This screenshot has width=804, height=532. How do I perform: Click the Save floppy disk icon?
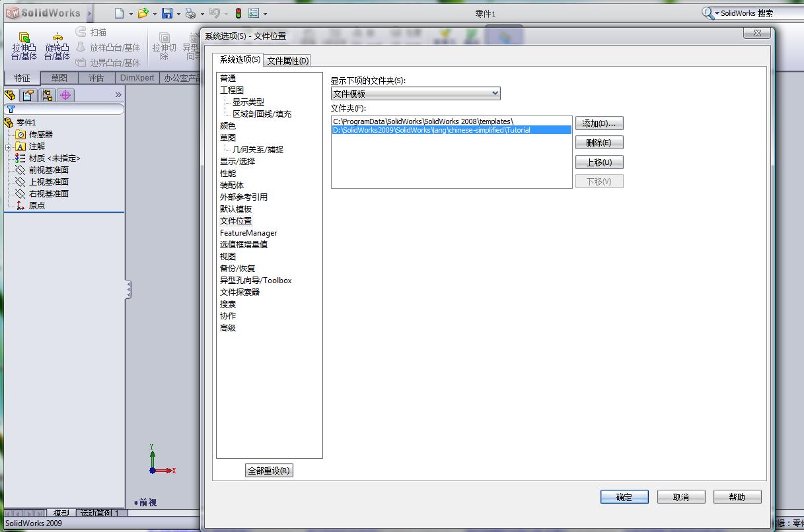(167, 13)
